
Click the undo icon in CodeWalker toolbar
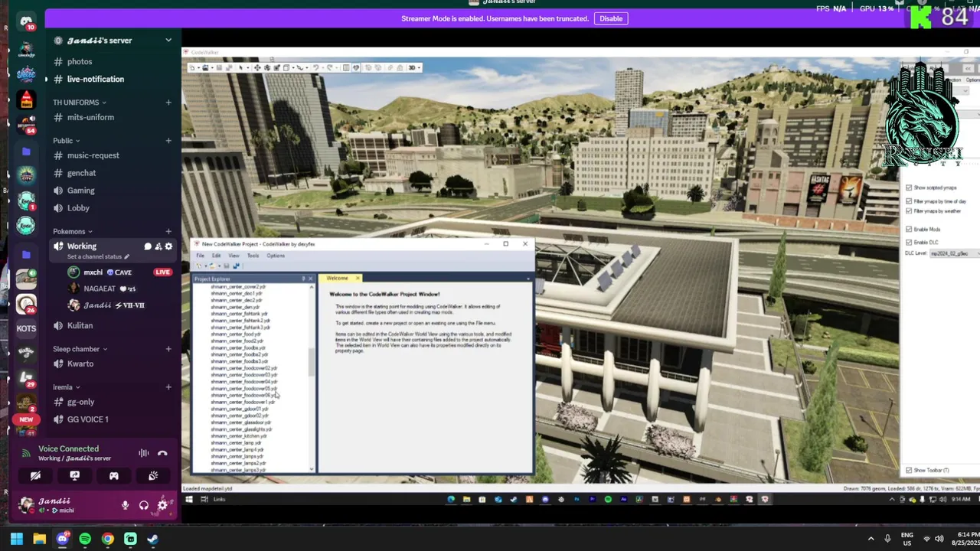(316, 67)
